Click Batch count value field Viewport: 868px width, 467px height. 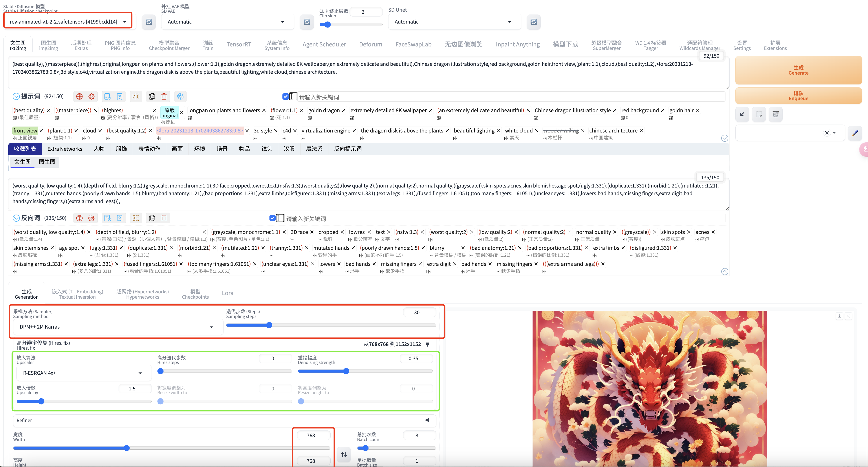click(419, 436)
